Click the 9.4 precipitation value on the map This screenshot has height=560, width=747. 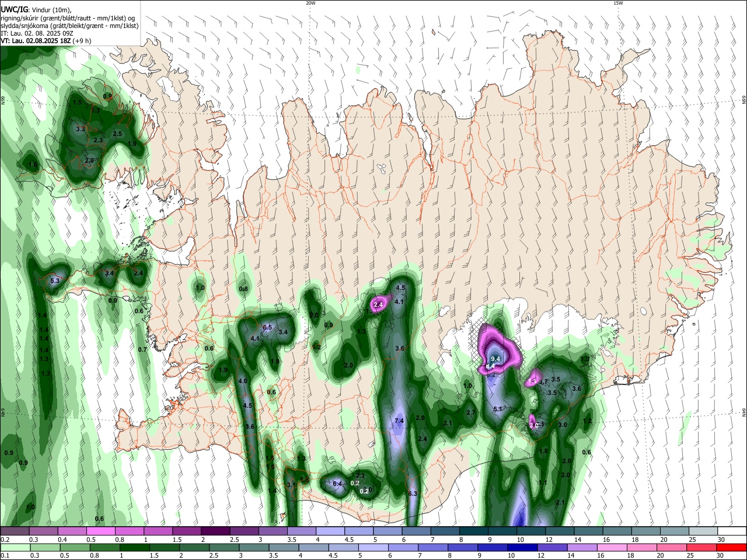[495, 358]
